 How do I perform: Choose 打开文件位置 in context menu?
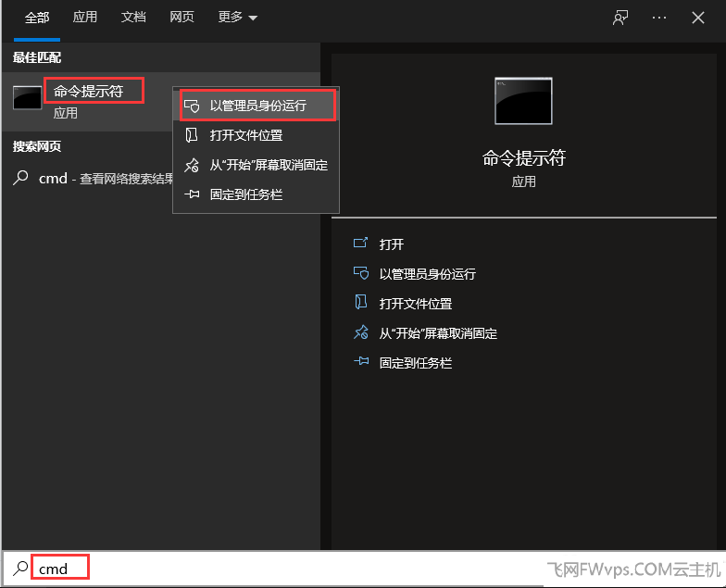click(x=256, y=135)
